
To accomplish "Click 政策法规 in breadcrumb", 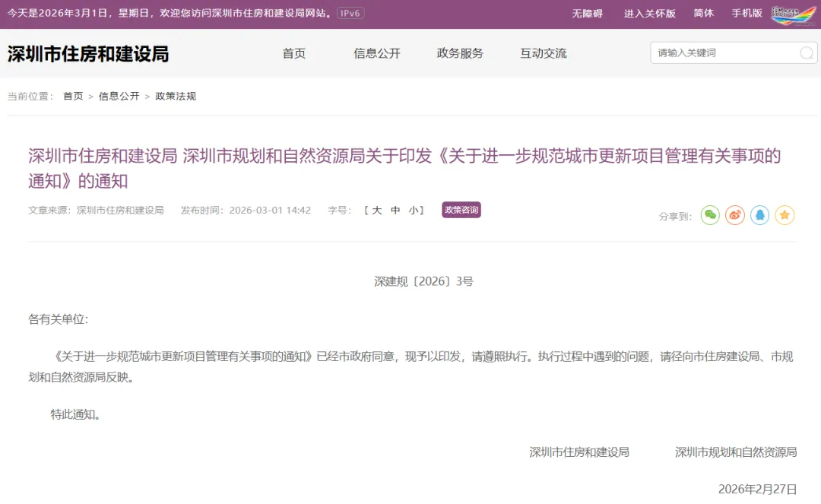I will tap(176, 97).
